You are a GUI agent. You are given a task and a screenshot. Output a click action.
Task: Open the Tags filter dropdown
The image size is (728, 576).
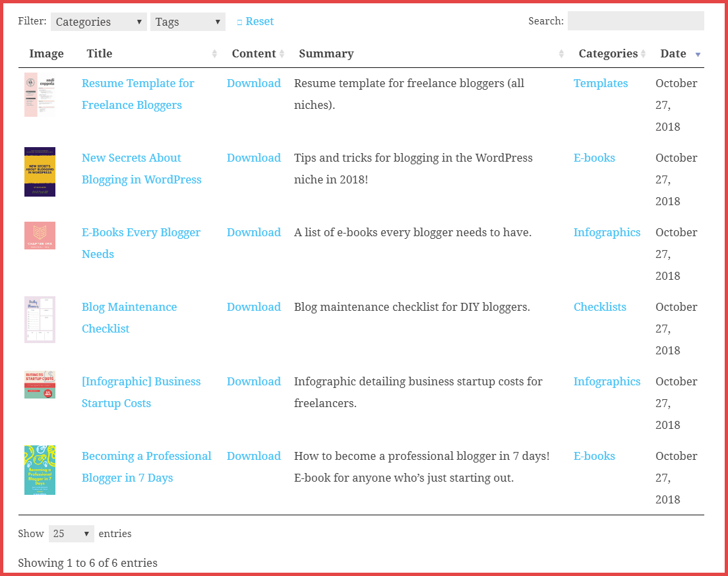(187, 22)
